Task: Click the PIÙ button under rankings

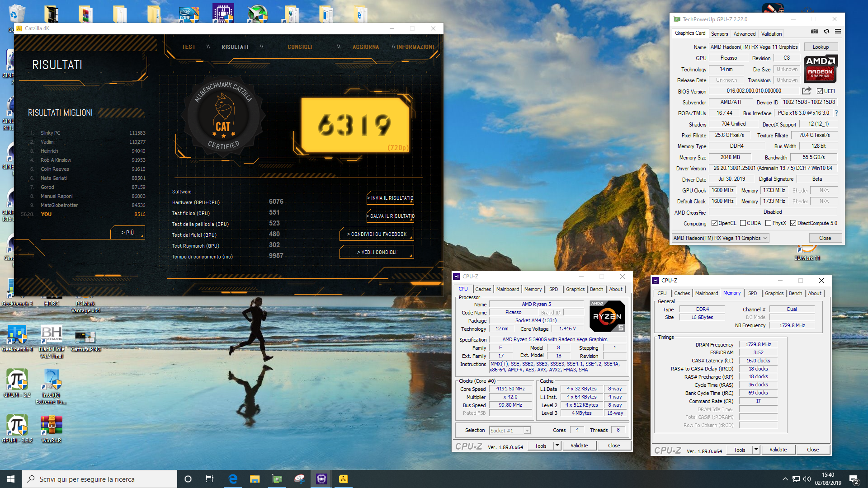Action: pyautogui.click(x=127, y=233)
